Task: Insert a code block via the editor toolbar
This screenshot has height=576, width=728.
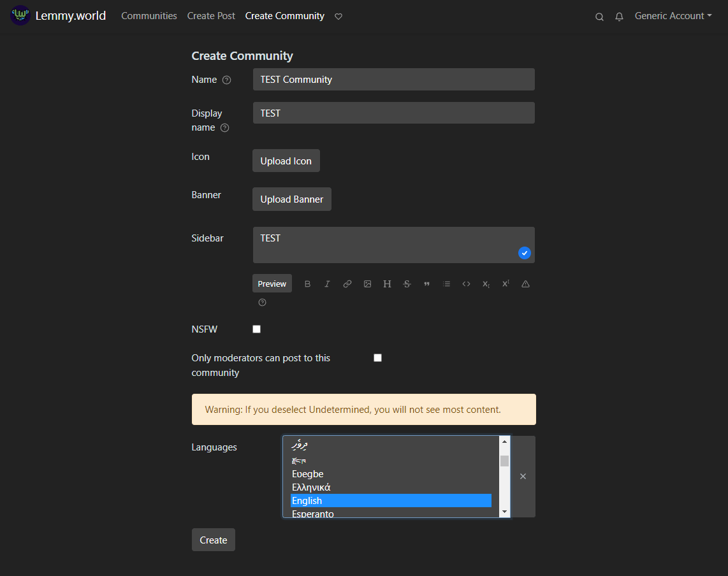Action: (x=466, y=284)
